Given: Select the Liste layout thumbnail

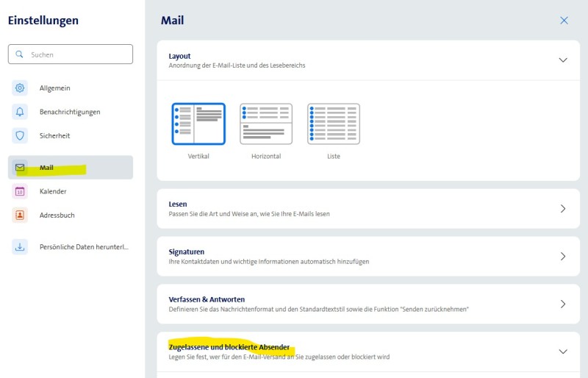Looking at the screenshot, I should [334, 124].
